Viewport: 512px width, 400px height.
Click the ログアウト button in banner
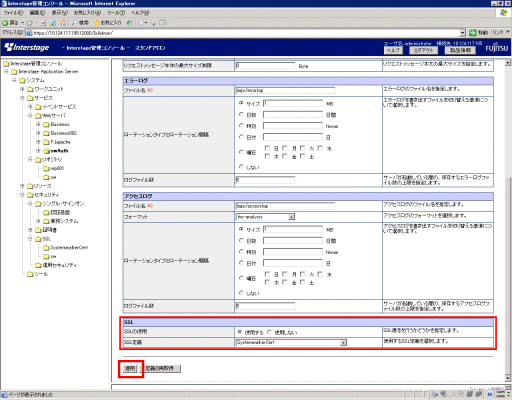[424, 50]
